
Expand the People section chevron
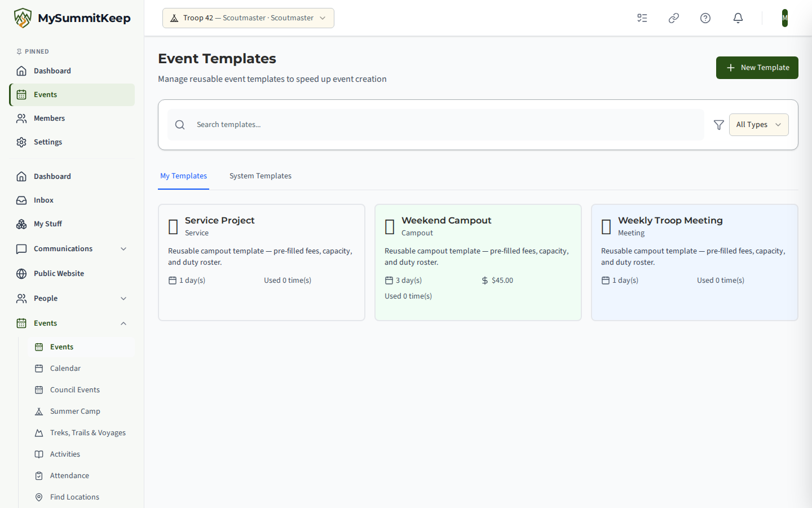(x=123, y=299)
